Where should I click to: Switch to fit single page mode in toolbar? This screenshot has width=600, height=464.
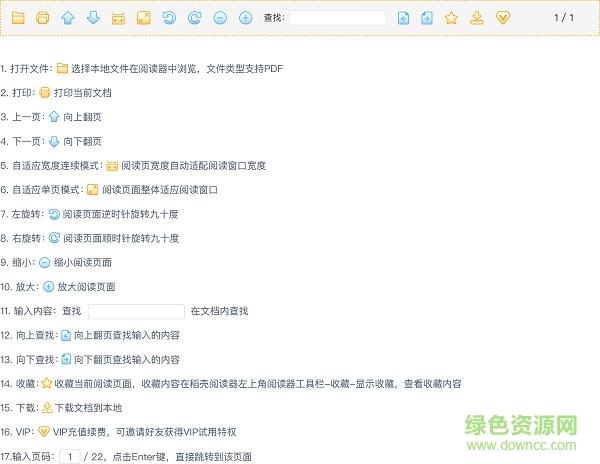[144, 18]
